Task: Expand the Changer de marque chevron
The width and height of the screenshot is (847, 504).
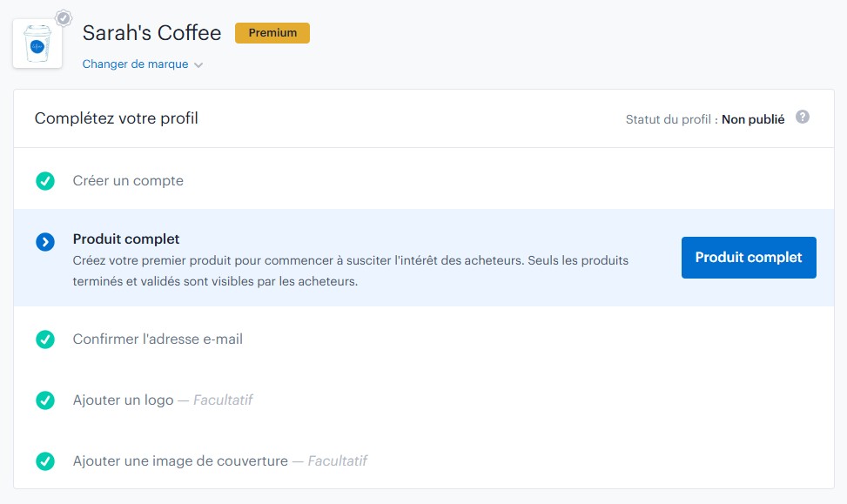Action: click(198, 65)
